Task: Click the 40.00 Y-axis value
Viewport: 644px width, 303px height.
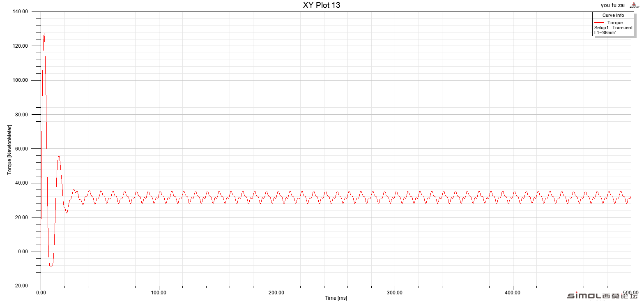Action: click(x=21, y=183)
